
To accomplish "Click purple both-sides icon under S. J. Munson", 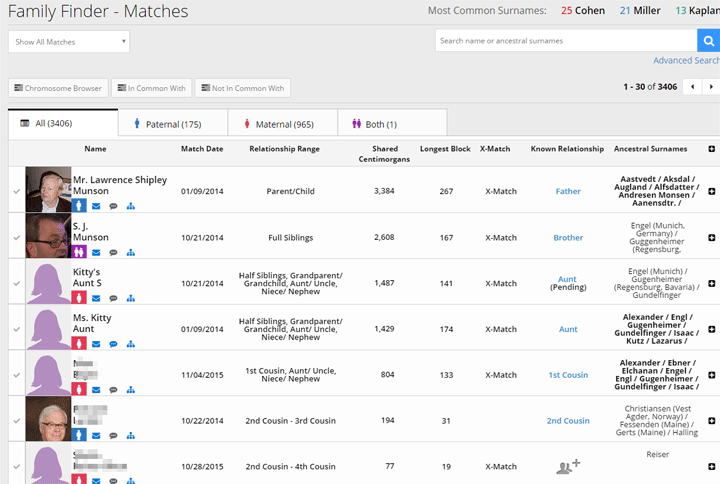I will pos(79,252).
